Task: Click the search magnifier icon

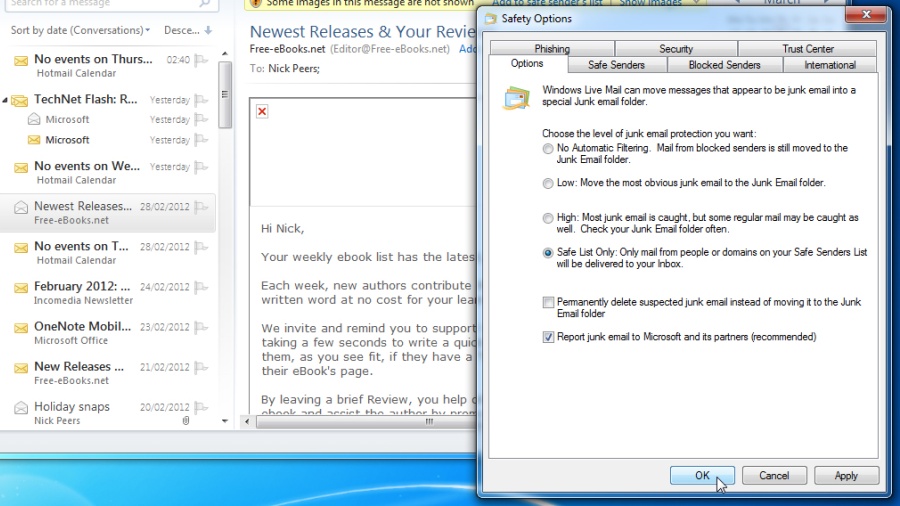Action: [x=205, y=3]
